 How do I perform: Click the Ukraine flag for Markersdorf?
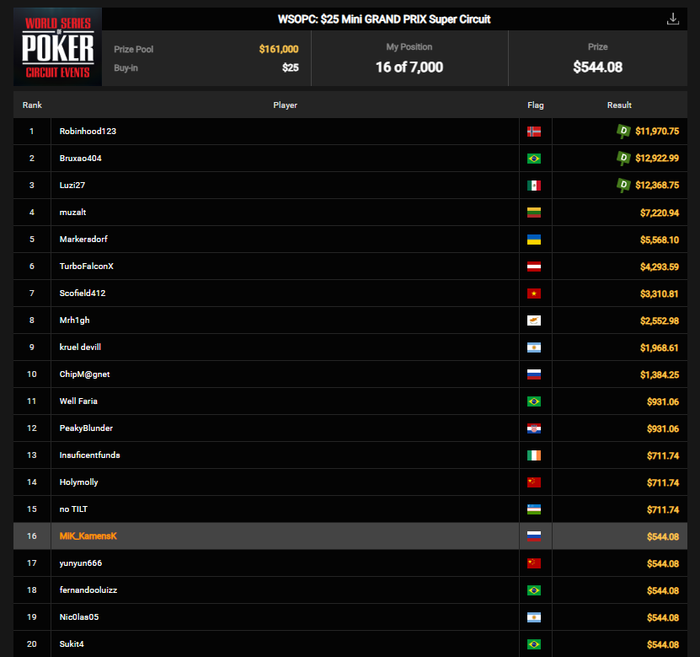tap(534, 239)
